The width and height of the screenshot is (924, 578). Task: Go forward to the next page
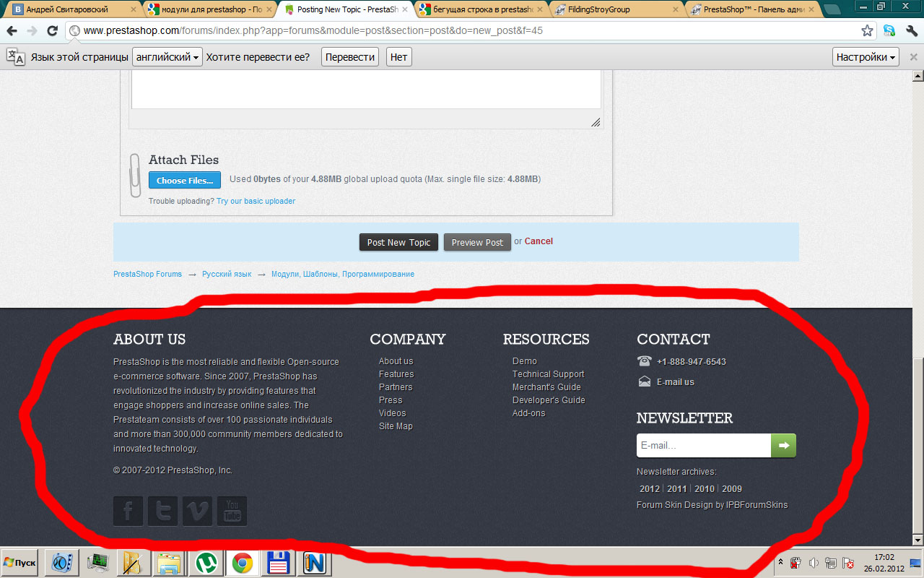(x=32, y=31)
